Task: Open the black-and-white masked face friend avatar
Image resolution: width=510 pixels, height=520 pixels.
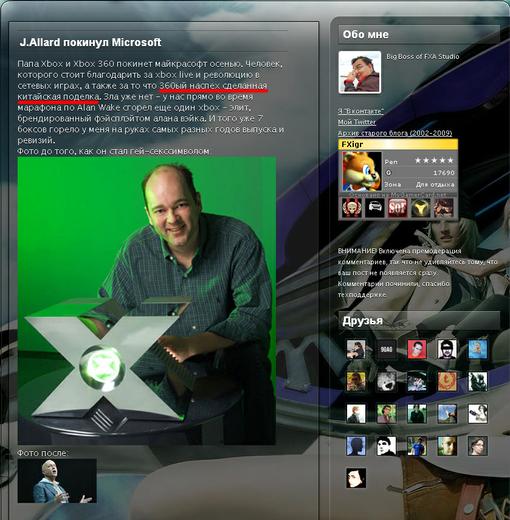Action: pyautogui.click(x=447, y=349)
